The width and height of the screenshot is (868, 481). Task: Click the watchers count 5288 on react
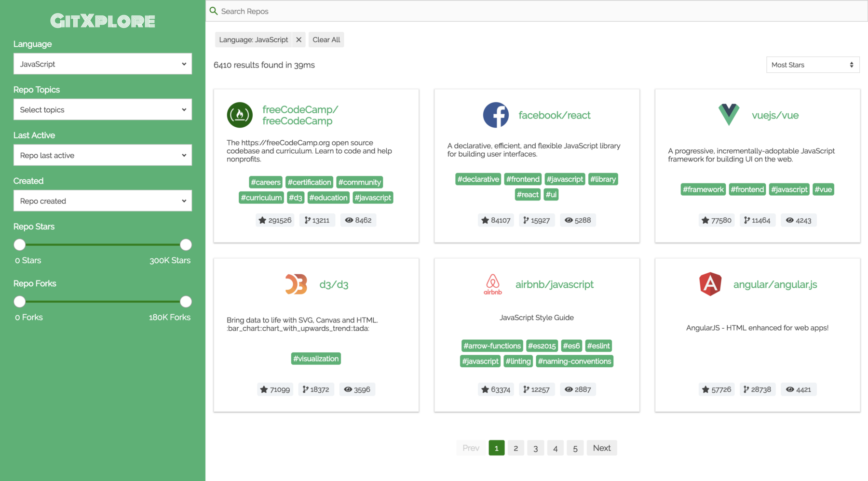[578, 220]
